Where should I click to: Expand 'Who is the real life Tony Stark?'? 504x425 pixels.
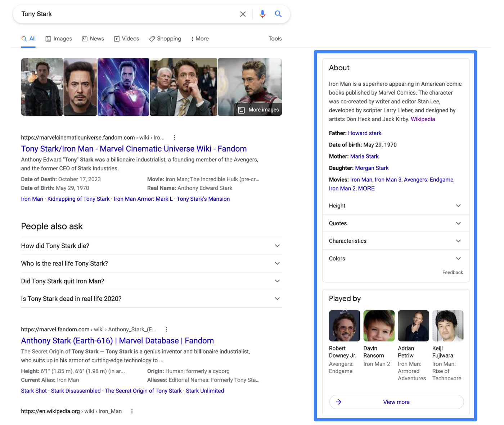pyautogui.click(x=152, y=264)
